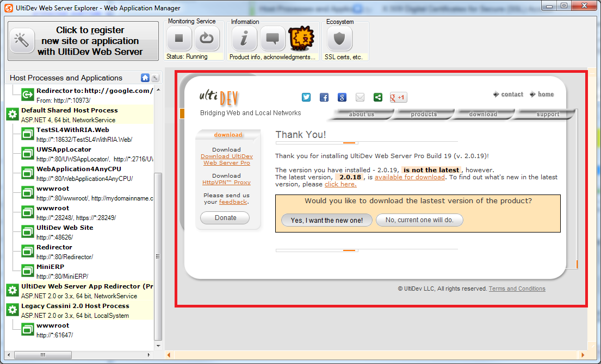The width and height of the screenshot is (601, 364).
Task: Open the 'products' tab
Action: pos(424,114)
